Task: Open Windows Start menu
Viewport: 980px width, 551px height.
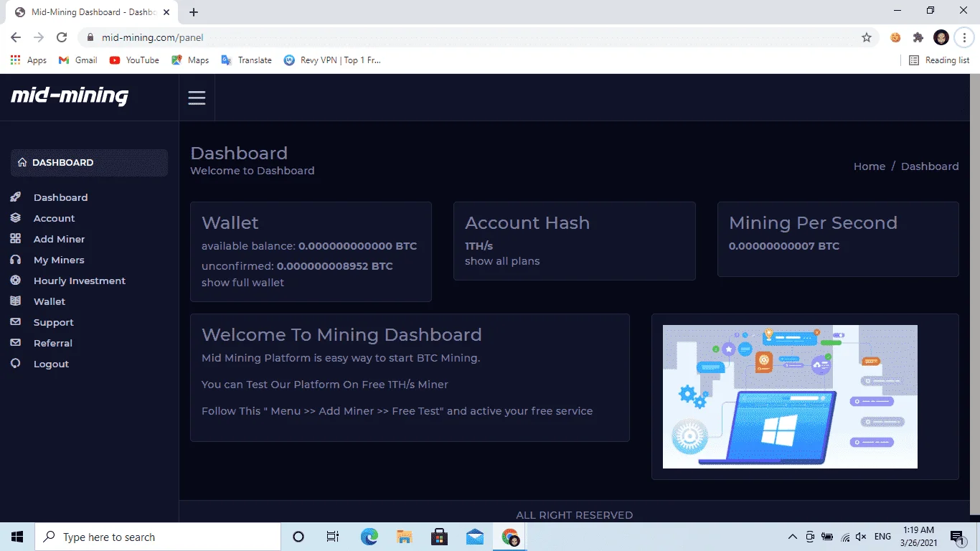Action: pos(17,537)
